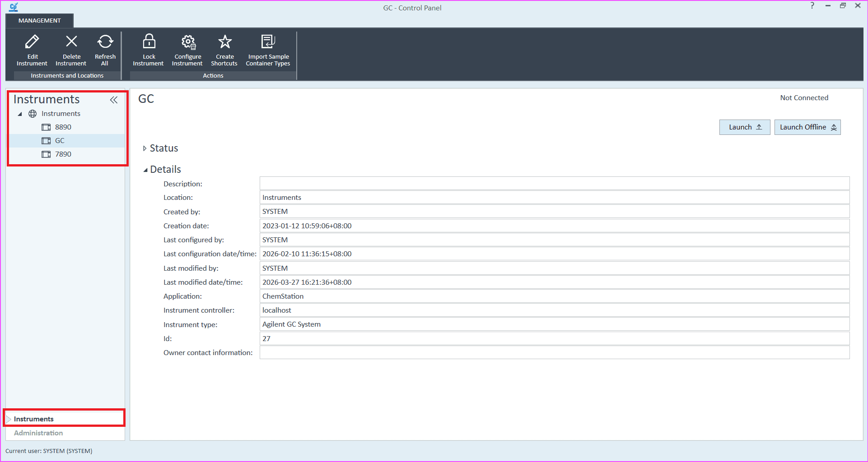Click the Last modified by field

[x=555, y=268]
